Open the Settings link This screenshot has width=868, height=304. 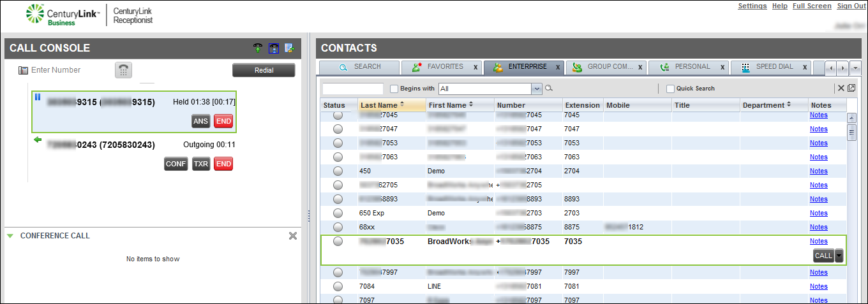pos(752,6)
